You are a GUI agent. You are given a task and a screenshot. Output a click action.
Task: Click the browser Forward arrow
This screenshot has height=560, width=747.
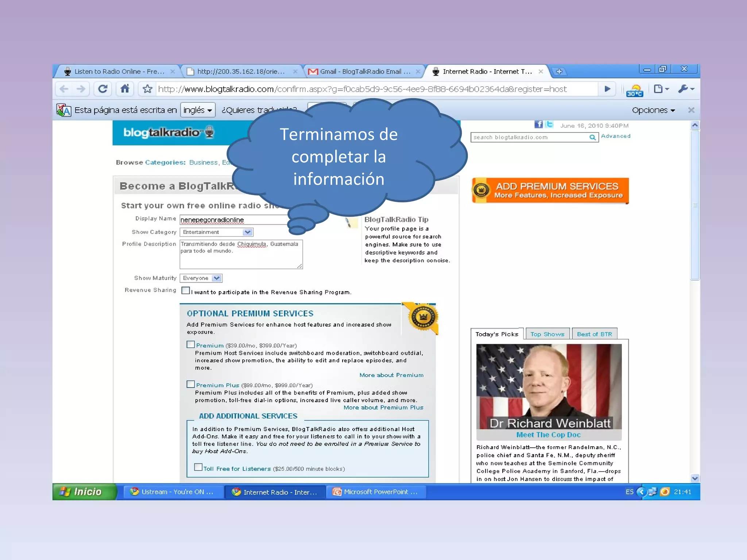pos(81,89)
